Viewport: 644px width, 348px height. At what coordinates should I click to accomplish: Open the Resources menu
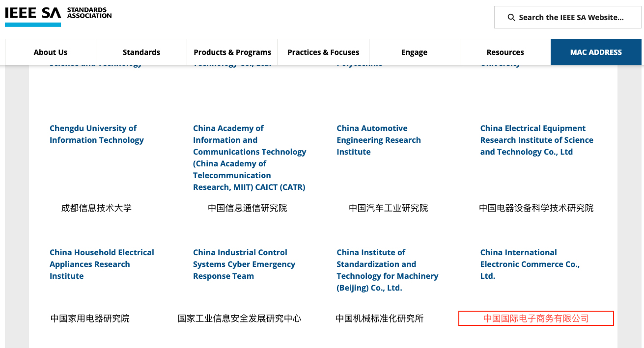tap(505, 52)
